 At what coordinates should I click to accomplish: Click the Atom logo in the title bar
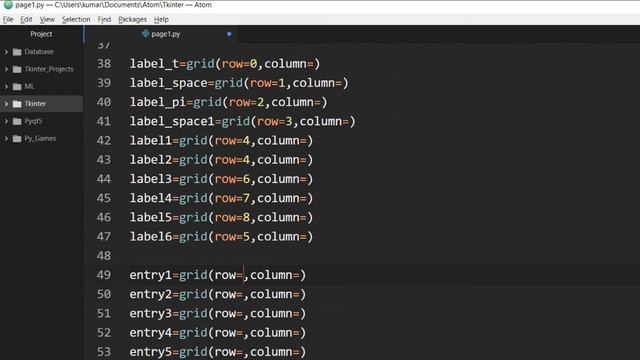tap(8, 5)
